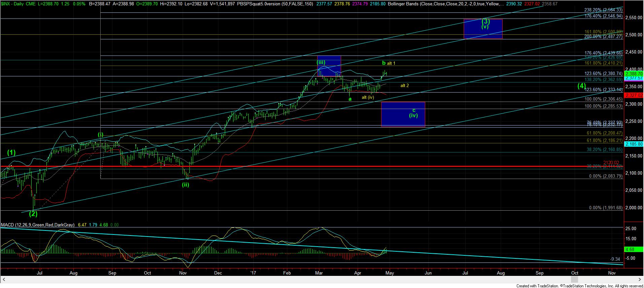Image resolution: width=644 pixels, height=288 pixels.
Task: Select the yellow alt 2 label
Action: tap(404, 85)
